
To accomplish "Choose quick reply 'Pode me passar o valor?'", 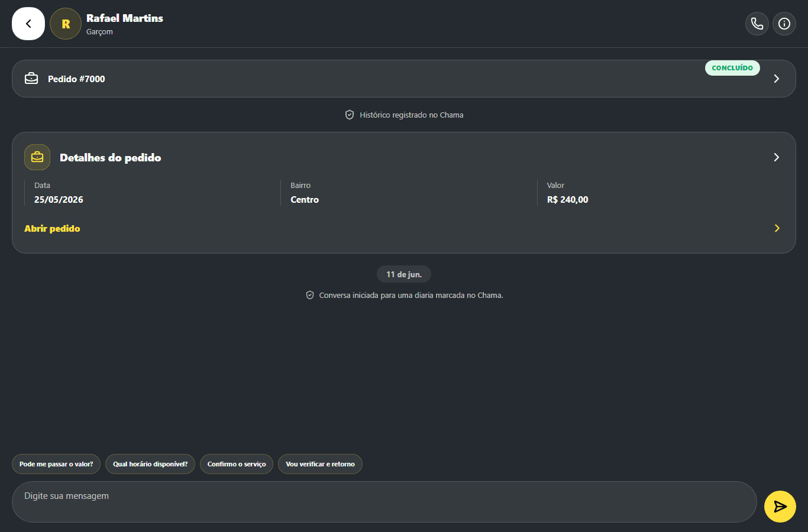I will (x=56, y=464).
